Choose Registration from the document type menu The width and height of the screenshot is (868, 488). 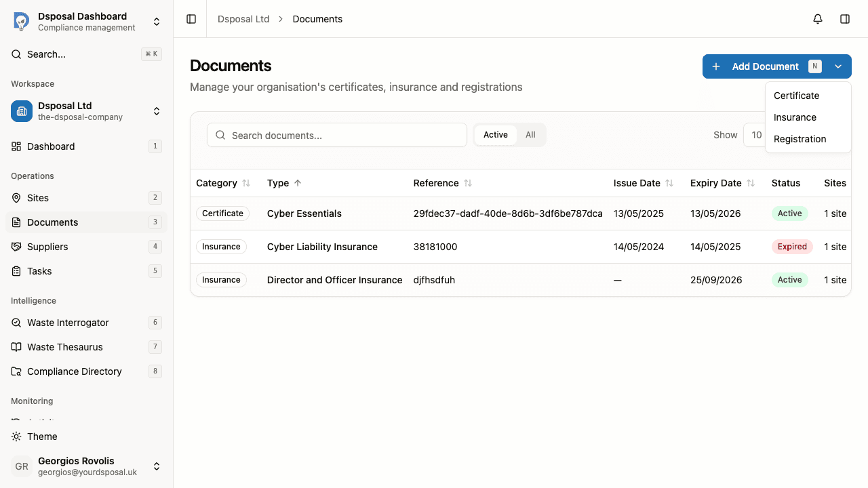[x=800, y=139]
